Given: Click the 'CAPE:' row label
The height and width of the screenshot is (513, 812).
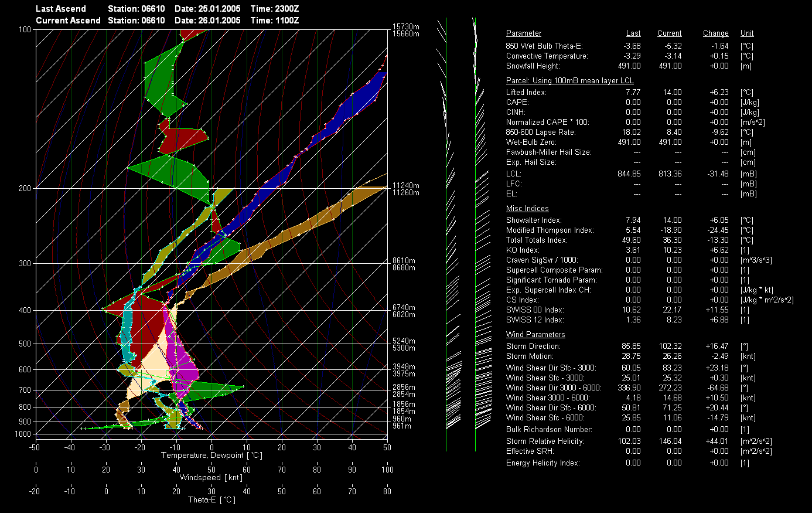Looking at the screenshot, I should click(x=517, y=102).
